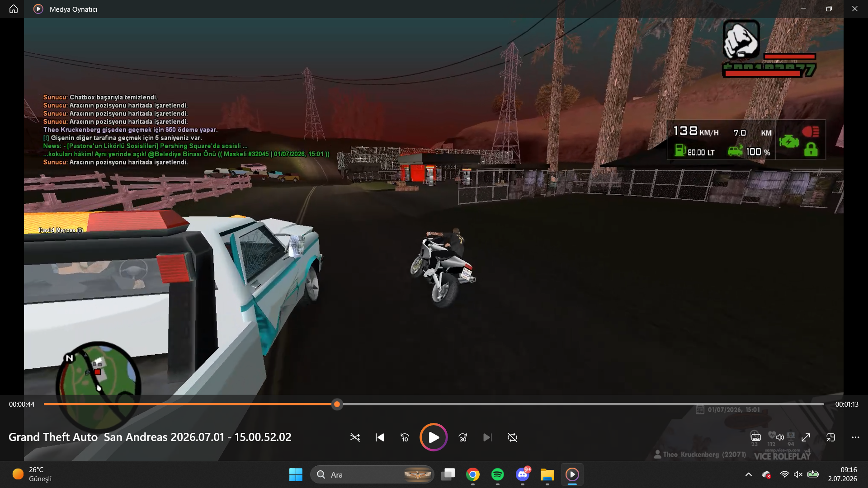Enter full screen mode
868x488 pixels.
[806, 437]
